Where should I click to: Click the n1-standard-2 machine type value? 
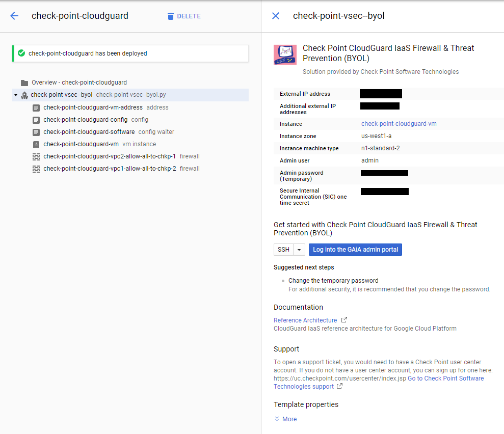tap(380, 148)
